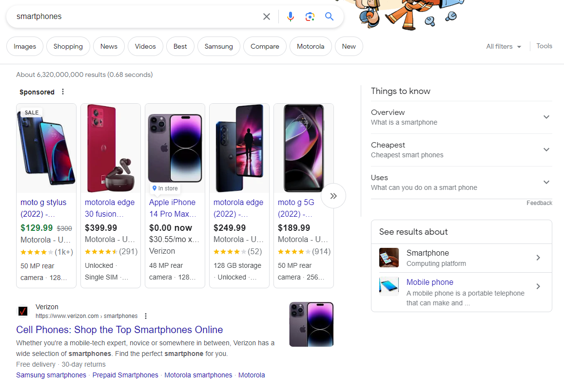Clear the search query with the X icon
This screenshot has width=564, height=392.
coord(266,16)
